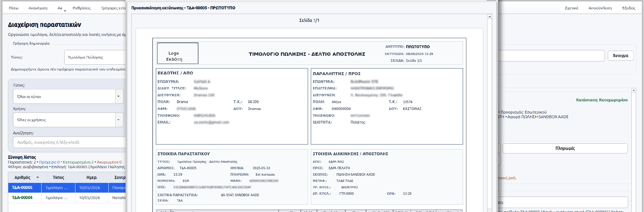
Task: Click the Αναζήτηση search field
Action: [70, 142]
